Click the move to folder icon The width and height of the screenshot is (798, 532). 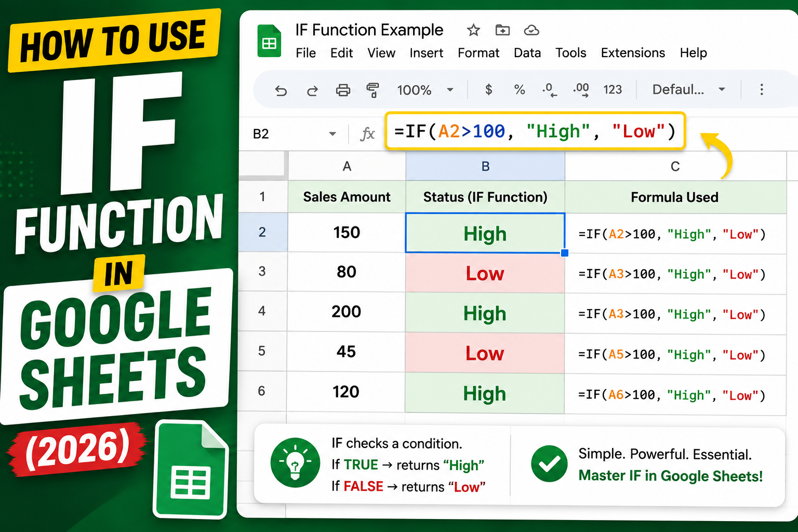502,30
